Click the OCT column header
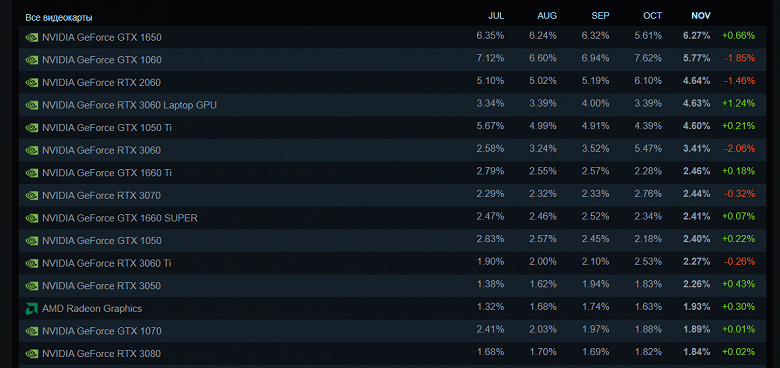This screenshot has height=368, width=780. pos(653,16)
